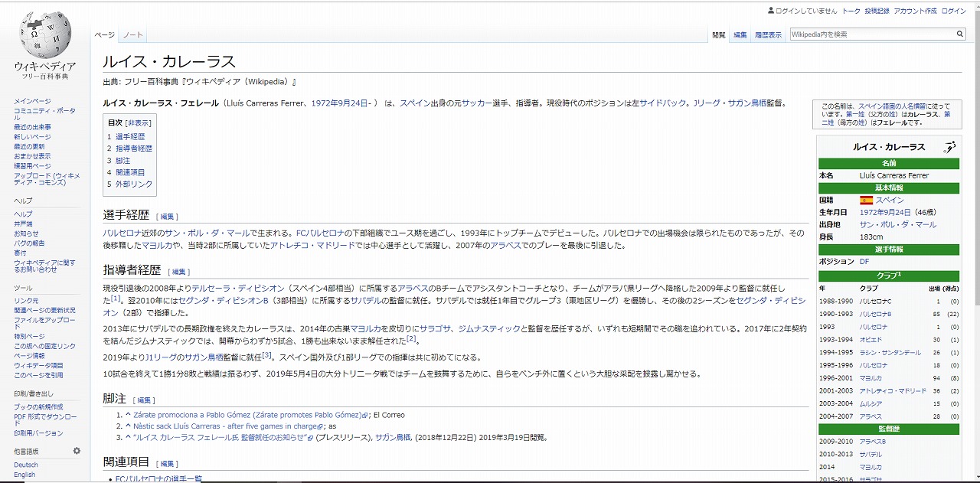980x483 pixels.
Task: Go to メインページ in the sidebar
Action: pos(32,101)
